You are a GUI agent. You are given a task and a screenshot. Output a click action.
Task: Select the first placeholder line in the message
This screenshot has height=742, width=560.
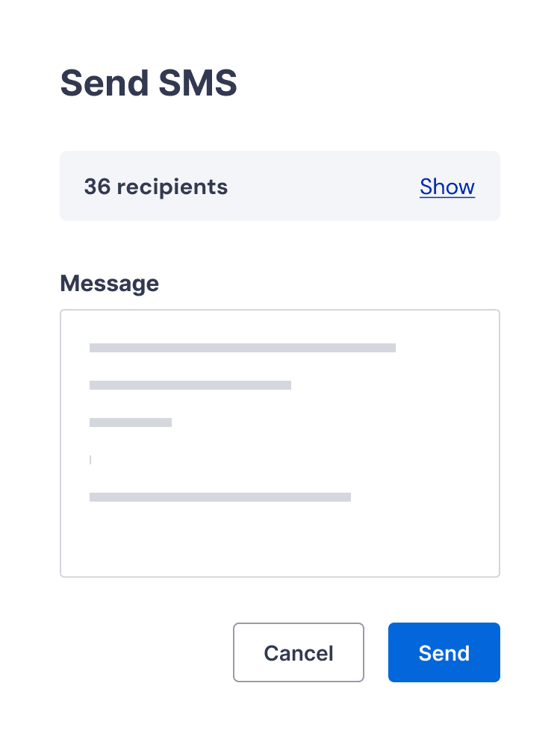tap(243, 347)
